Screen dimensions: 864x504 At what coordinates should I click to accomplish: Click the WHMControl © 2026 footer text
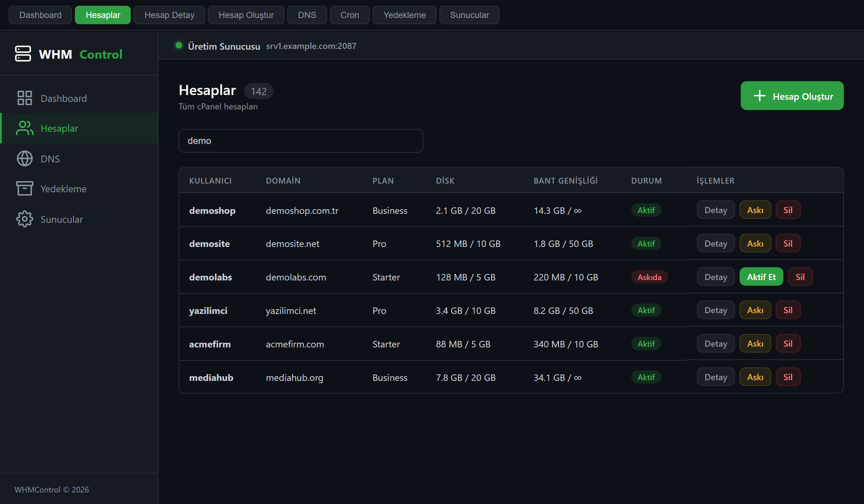[x=51, y=490]
